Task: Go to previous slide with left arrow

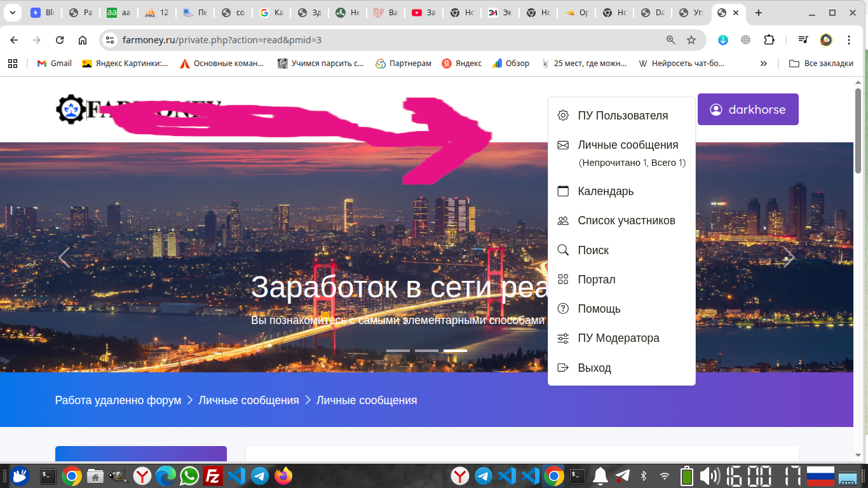Action: (64, 257)
